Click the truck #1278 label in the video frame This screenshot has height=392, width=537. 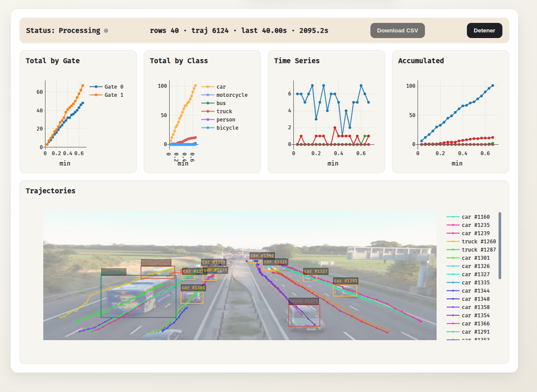[x=303, y=301]
